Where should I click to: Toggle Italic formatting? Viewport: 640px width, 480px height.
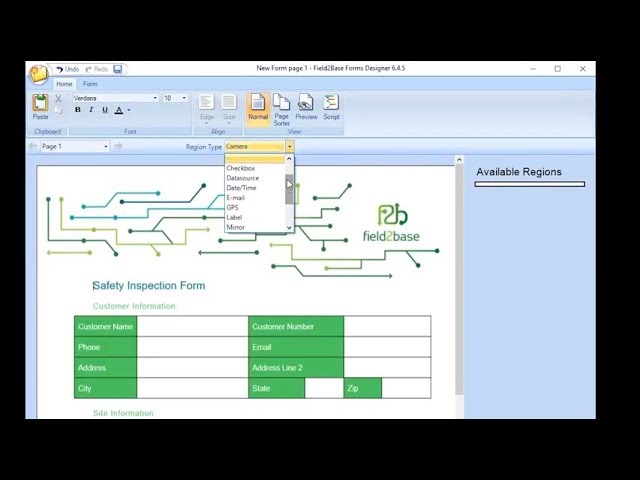(91, 110)
